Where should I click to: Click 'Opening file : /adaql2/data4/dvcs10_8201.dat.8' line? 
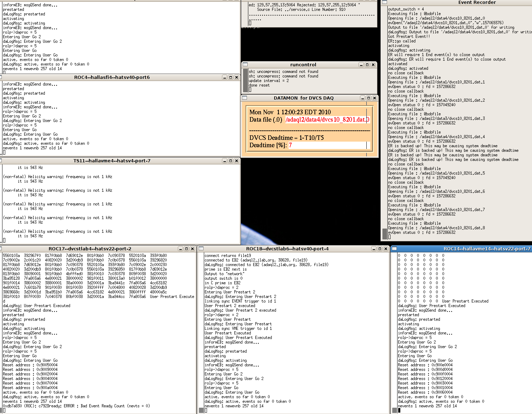436,228
